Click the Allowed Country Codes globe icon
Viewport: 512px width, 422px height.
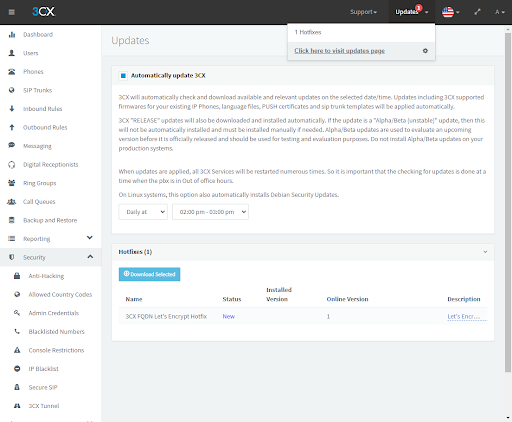click(17, 294)
